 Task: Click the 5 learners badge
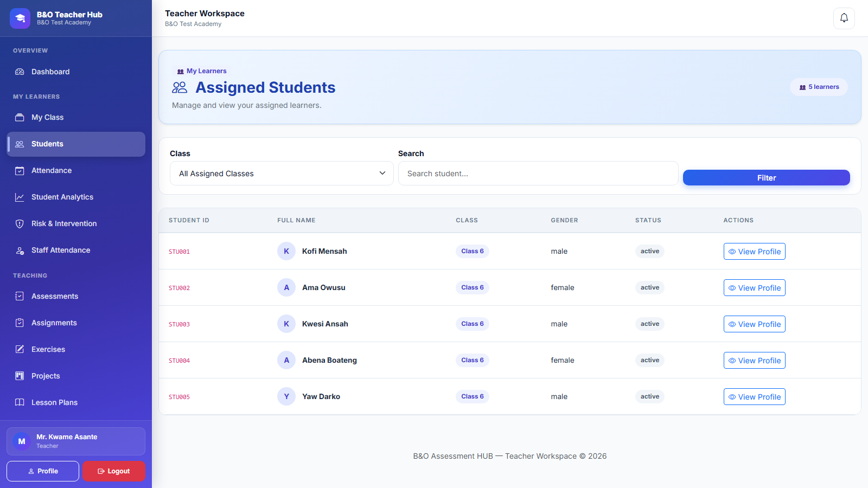pyautogui.click(x=819, y=87)
